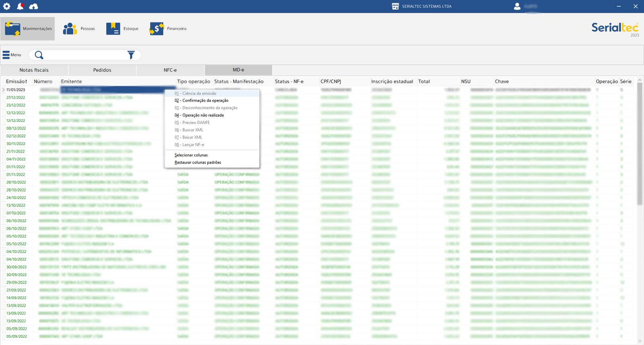Open the notifications bell icon

click(20, 6)
